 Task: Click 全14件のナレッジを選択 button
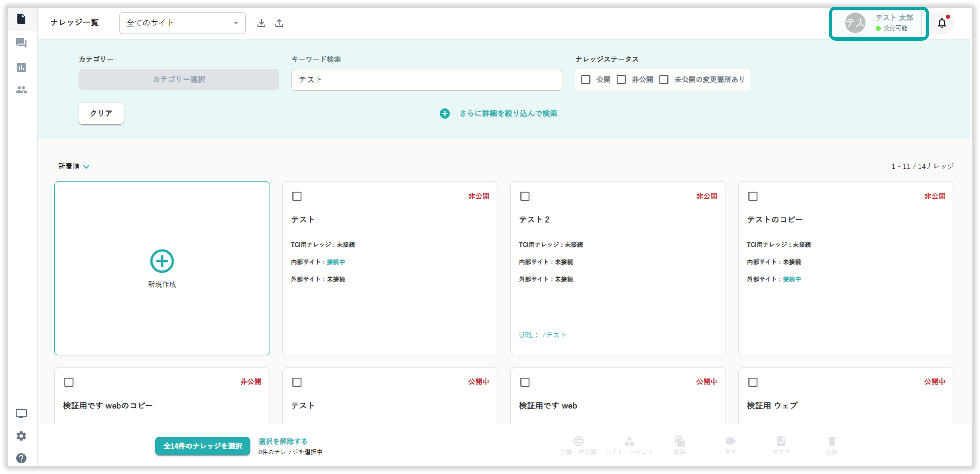pyautogui.click(x=202, y=446)
